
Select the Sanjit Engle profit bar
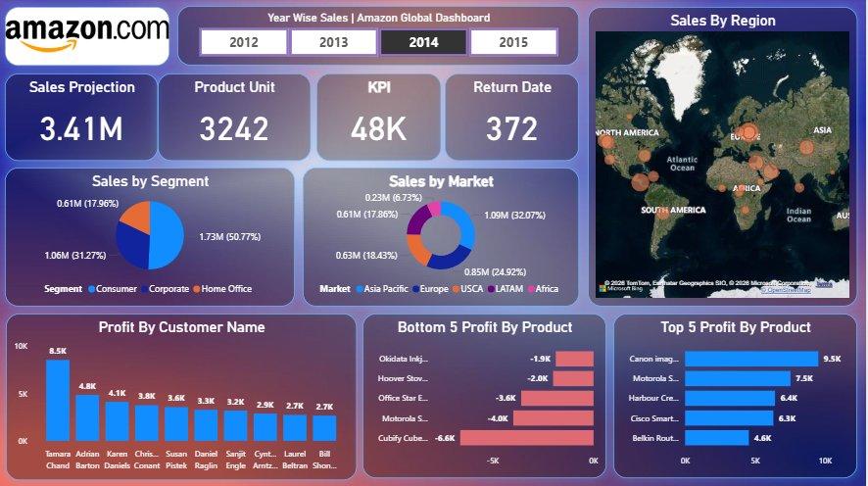pos(236,425)
